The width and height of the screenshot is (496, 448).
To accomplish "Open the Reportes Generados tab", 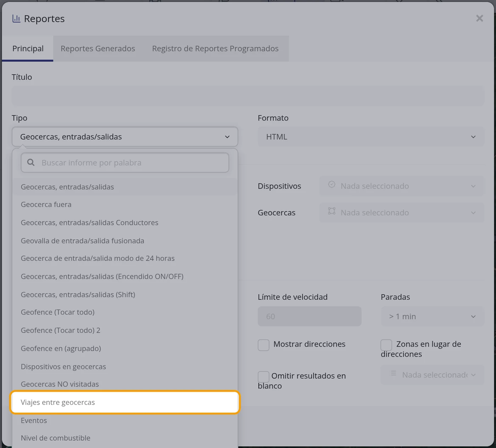I will [98, 49].
